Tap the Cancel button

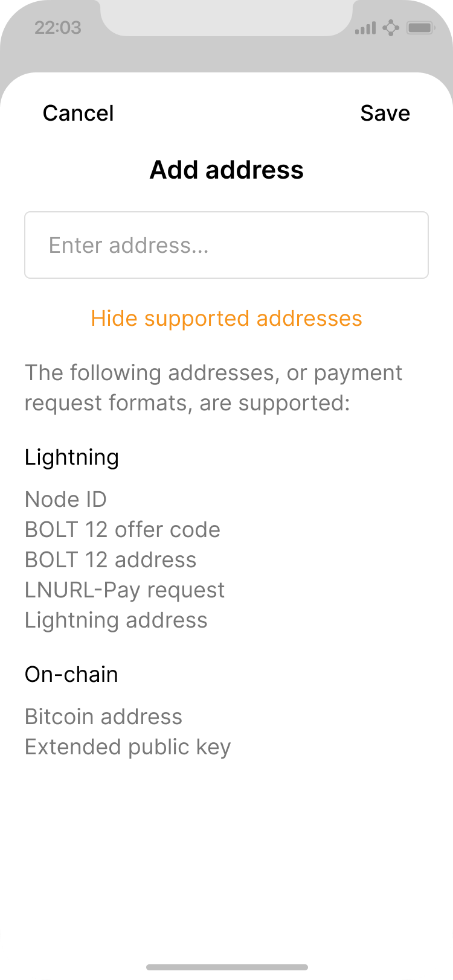pos(78,113)
